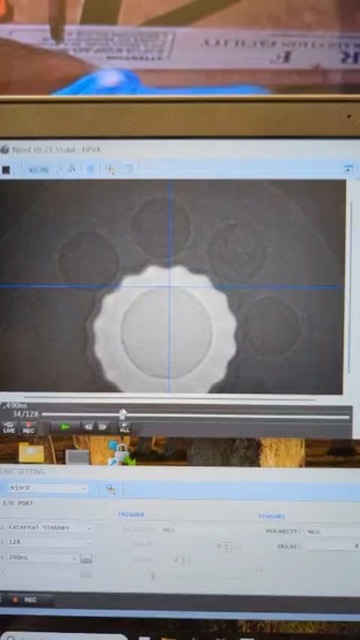Viewport: 360px width, 640px height.
Task: Click the trigger delay stepper field
Action: pyautogui.click(x=224, y=547)
